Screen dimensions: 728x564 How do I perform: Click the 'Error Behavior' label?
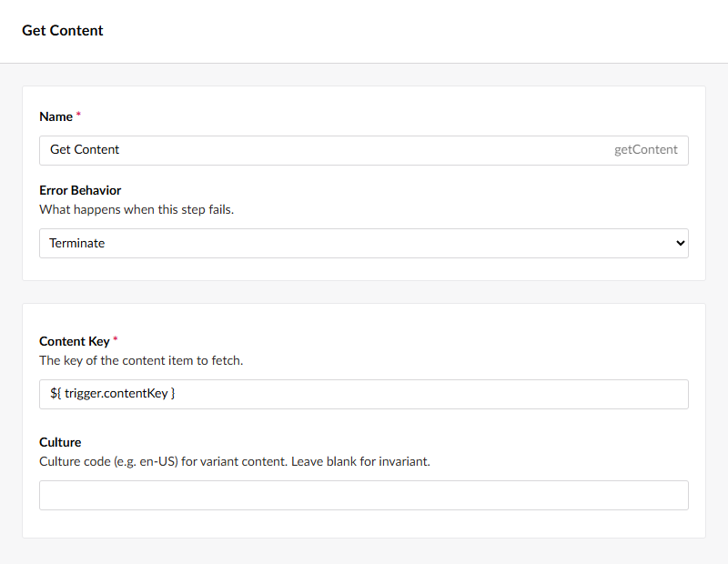[80, 190]
